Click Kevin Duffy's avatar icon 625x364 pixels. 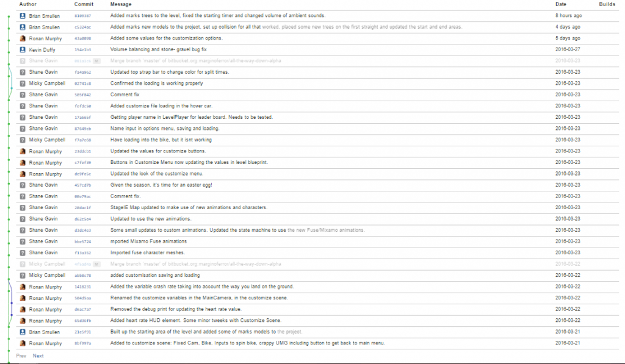[x=23, y=50]
